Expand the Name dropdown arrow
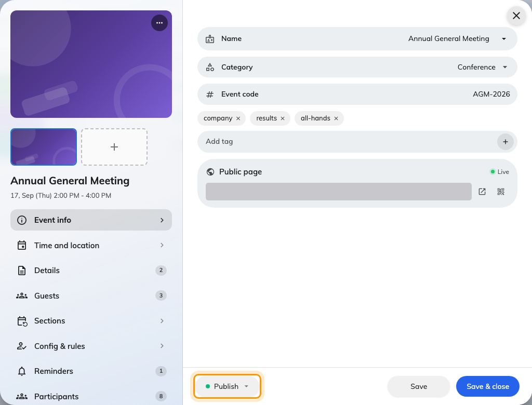Viewport: 532px width, 405px height. point(504,39)
